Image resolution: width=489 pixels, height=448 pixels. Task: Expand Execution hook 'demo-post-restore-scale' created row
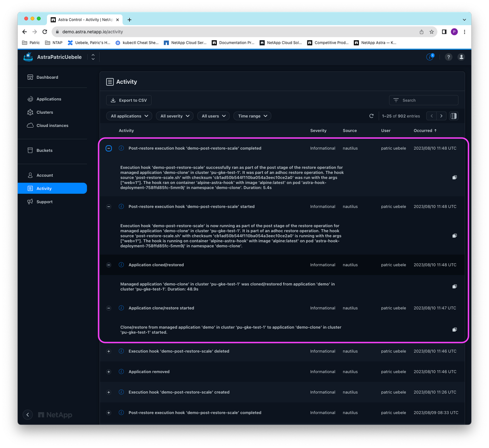coord(109,393)
